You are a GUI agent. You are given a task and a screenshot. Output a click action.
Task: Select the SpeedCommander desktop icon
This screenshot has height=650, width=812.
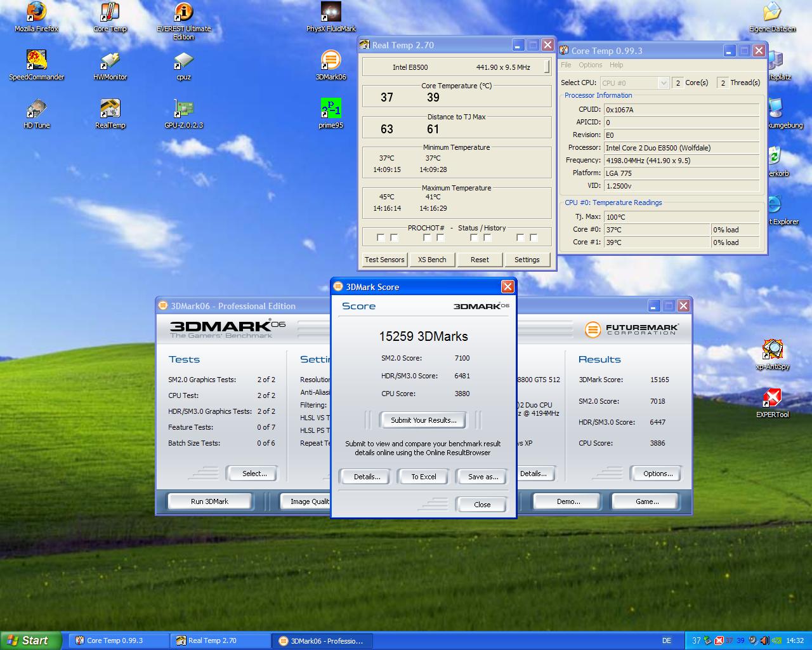tap(36, 65)
